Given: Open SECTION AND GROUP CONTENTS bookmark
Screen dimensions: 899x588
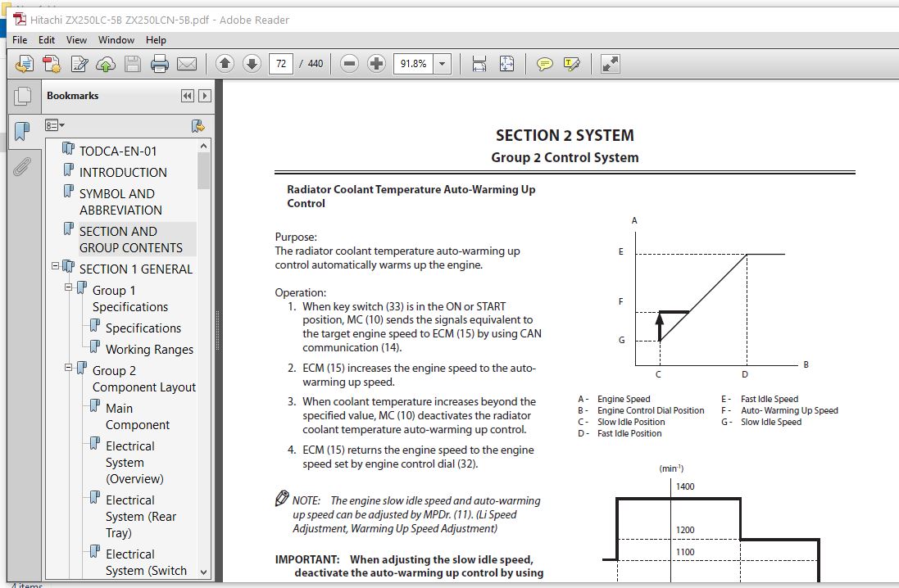Looking at the screenshot, I should [131, 240].
